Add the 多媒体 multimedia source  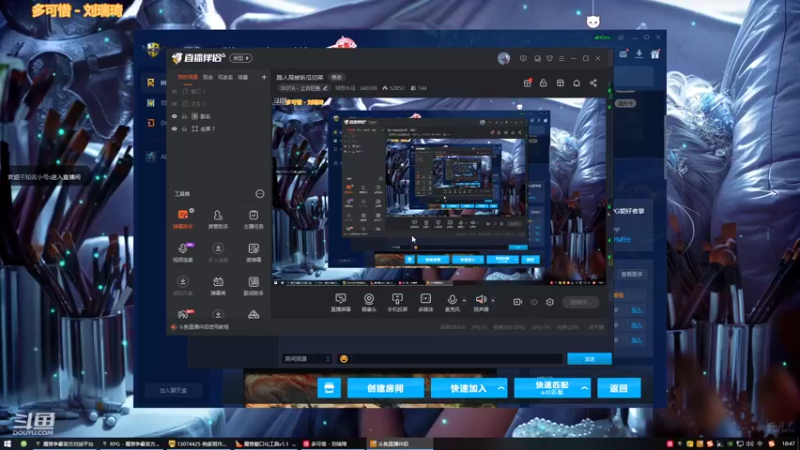tap(426, 302)
